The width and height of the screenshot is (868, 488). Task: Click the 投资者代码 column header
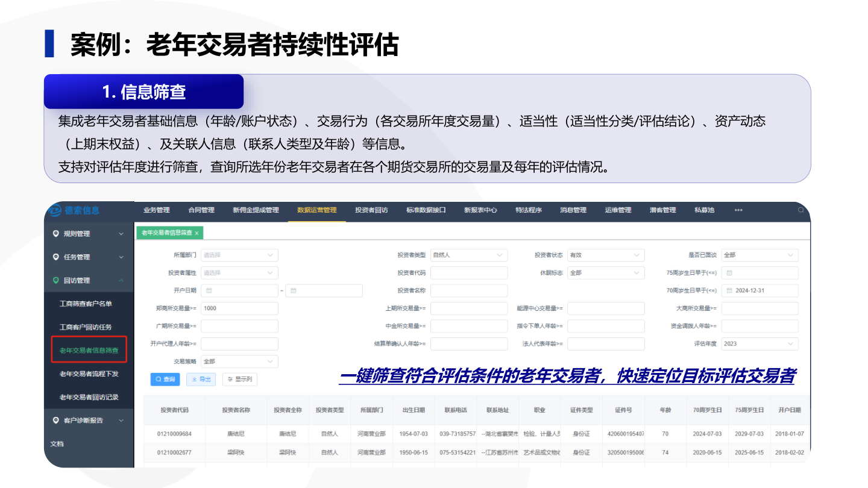point(174,410)
